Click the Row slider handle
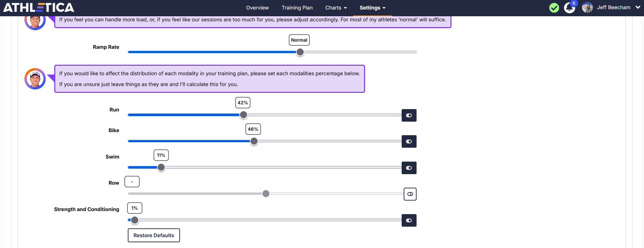This screenshot has width=644, height=248. [x=266, y=194]
